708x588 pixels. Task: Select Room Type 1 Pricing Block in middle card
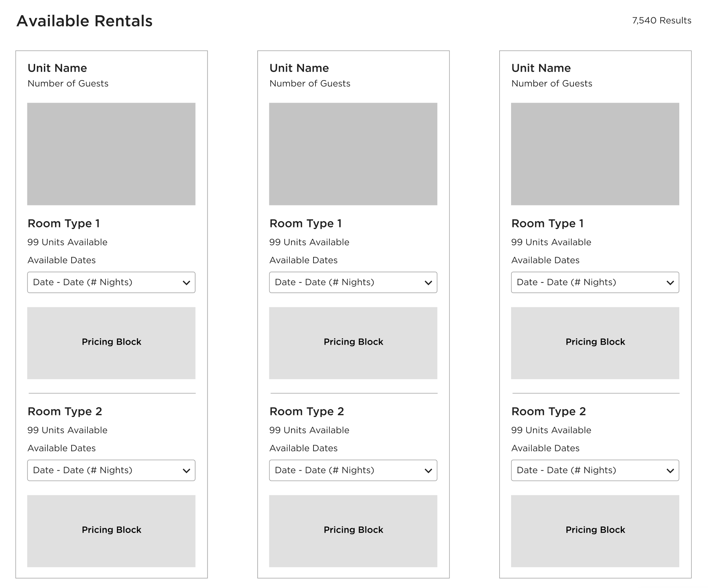pyautogui.click(x=353, y=343)
